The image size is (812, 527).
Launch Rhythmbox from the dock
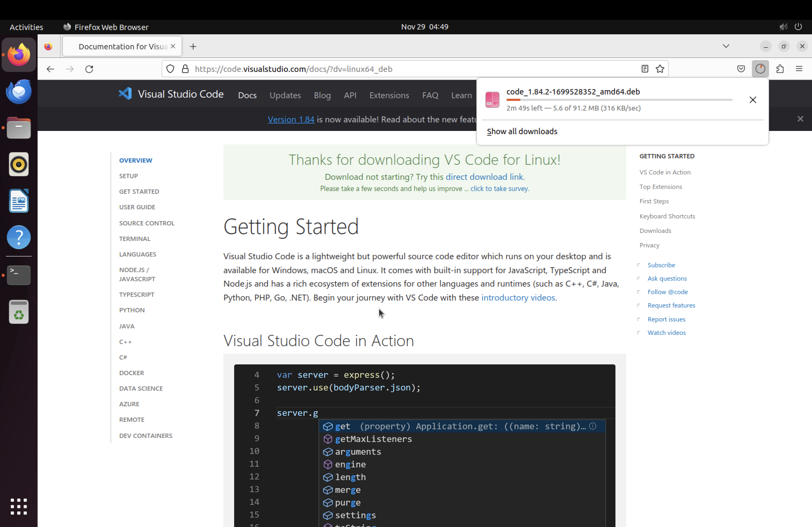coord(19,164)
